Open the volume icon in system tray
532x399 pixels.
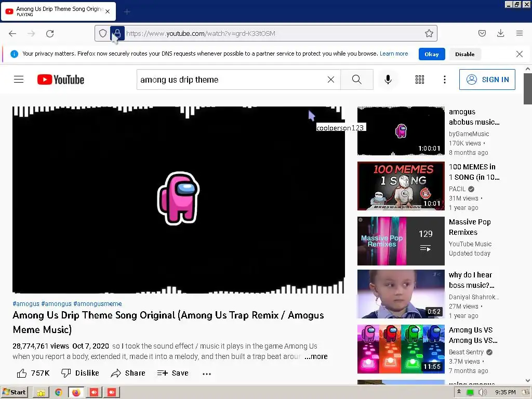(482, 392)
